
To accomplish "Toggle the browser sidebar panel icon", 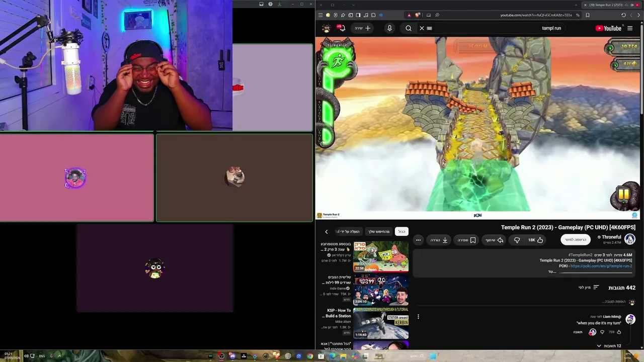I will click(x=358, y=15).
